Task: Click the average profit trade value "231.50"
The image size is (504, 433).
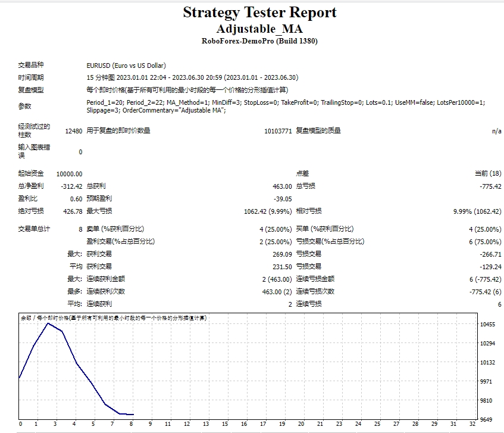Action: point(282,267)
